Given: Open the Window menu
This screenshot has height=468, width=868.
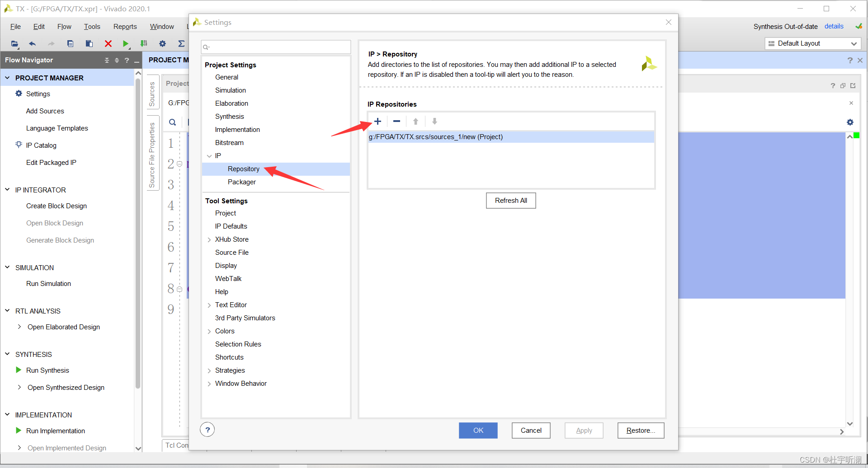Looking at the screenshot, I should point(162,27).
